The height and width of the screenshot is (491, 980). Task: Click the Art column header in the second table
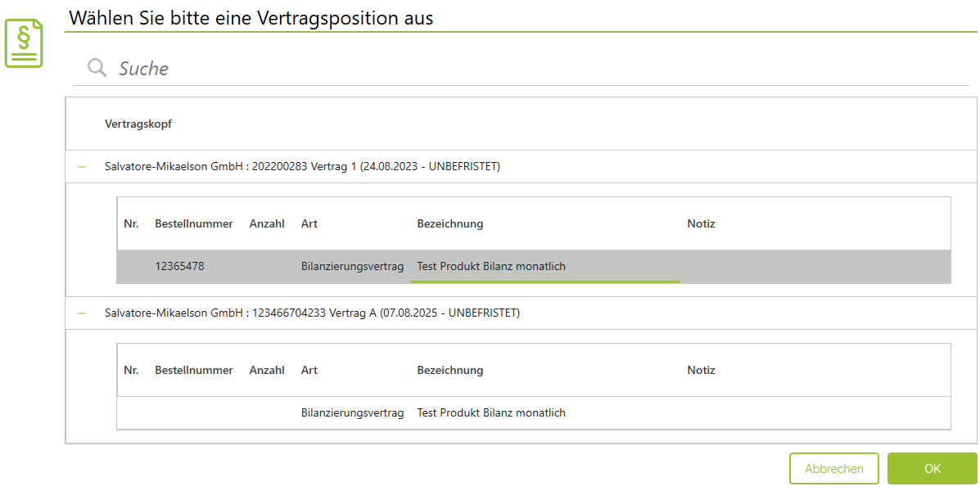pos(309,370)
